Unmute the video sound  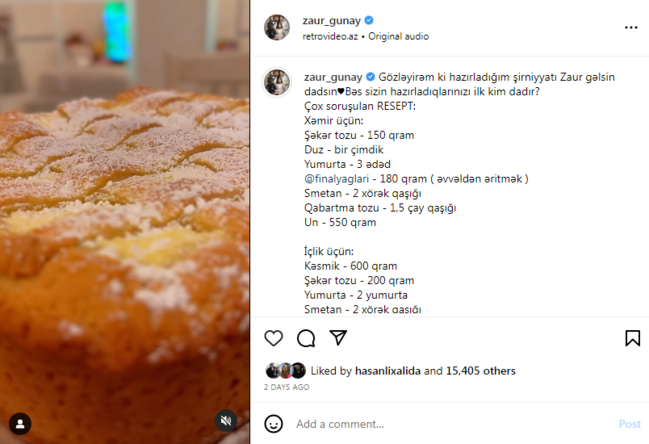(225, 422)
